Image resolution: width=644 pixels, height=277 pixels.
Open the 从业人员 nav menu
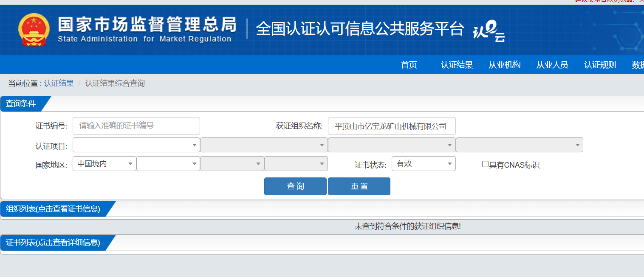(552, 65)
